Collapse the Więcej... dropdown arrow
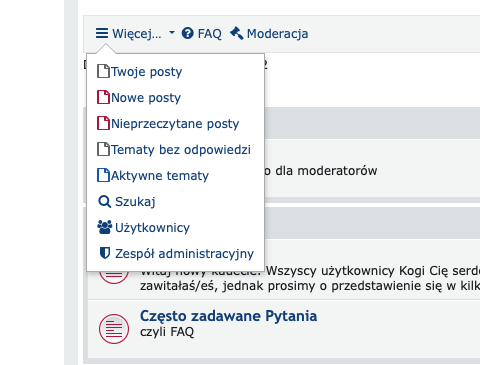Image resolution: width=480 pixels, height=365 pixels. click(x=172, y=33)
